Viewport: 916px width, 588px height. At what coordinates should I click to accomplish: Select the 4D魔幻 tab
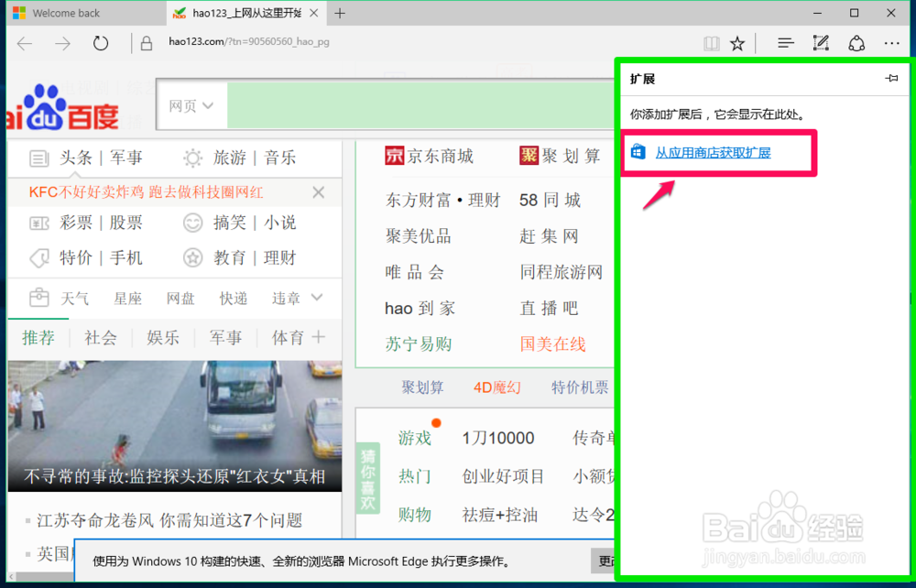497,387
